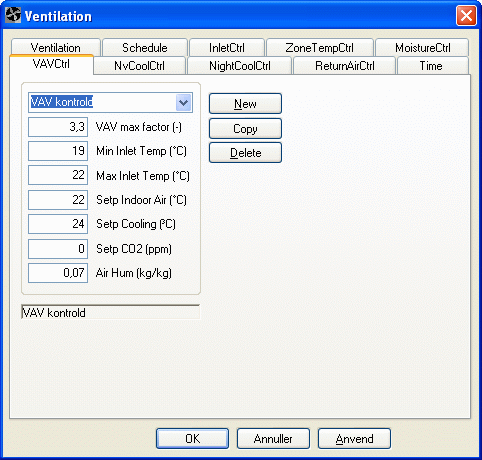The width and height of the screenshot is (482, 460).
Task: Cancel with the Annuller button
Action: coord(273,439)
